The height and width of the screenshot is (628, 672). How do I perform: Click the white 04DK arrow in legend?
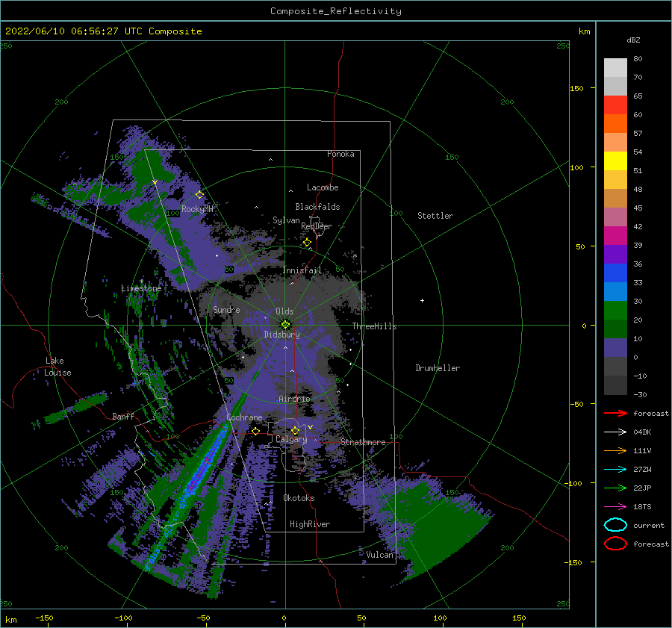[x=615, y=432]
